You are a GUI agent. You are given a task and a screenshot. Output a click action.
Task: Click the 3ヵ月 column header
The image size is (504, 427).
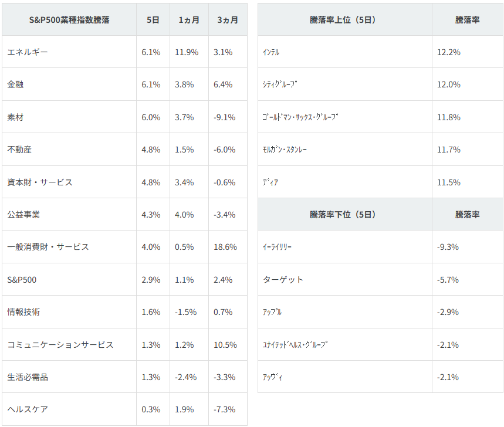click(228, 19)
